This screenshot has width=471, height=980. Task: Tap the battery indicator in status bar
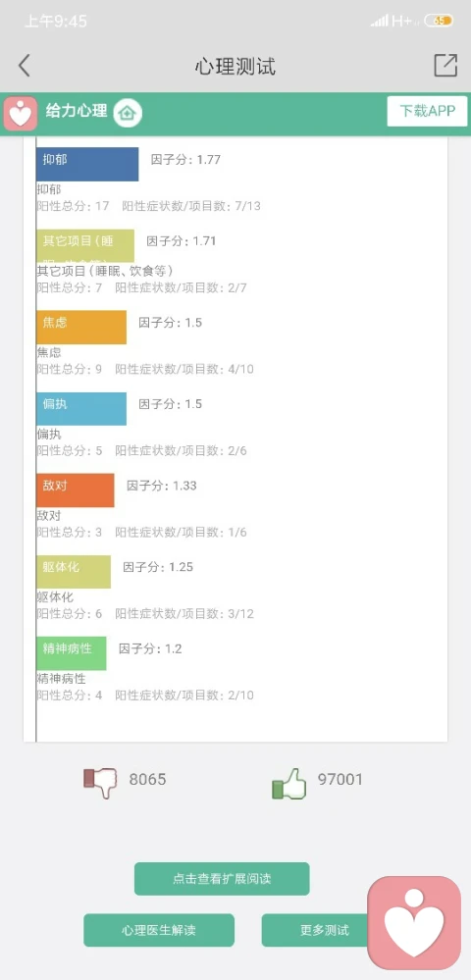(439, 21)
